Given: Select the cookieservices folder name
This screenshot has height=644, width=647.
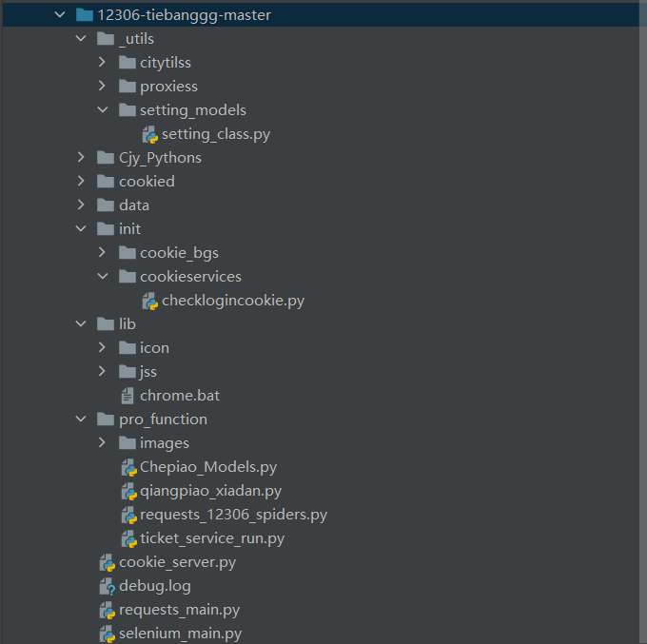Looking at the screenshot, I should coord(190,277).
